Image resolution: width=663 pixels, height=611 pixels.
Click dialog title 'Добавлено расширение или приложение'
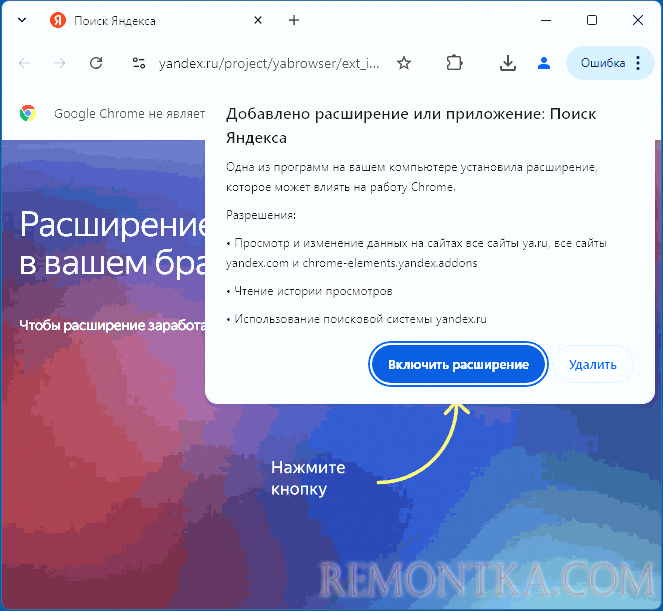click(411, 126)
